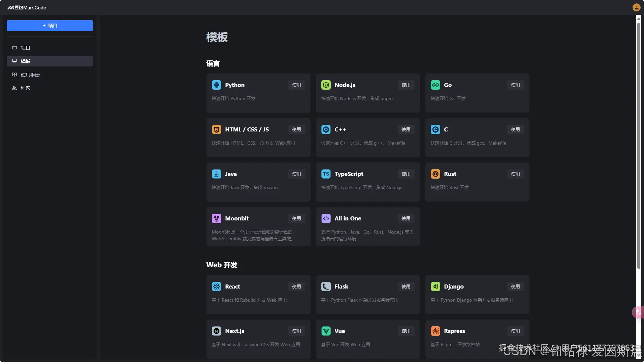This screenshot has width=644, height=362.
Task: Use the Go template
Action: pos(515,85)
